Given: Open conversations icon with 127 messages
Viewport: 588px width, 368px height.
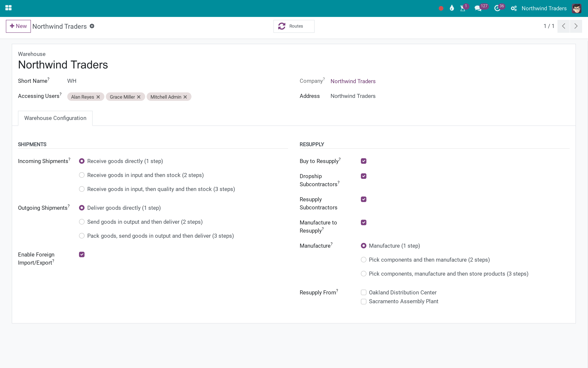Looking at the screenshot, I should click(x=478, y=8).
